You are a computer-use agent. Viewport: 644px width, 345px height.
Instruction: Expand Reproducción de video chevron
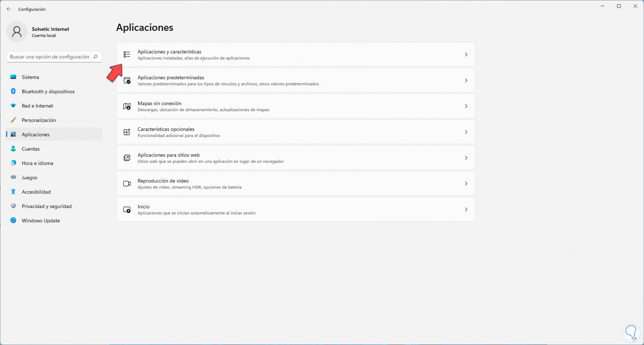pyautogui.click(x=466, y=183)
